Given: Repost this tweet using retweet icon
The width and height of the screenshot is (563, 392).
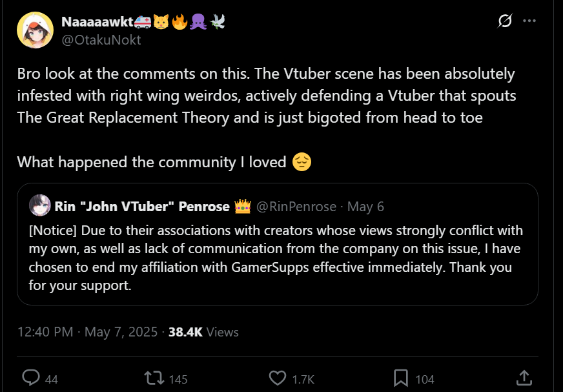Looking at the screenshot, I should (x=154, y=378).
